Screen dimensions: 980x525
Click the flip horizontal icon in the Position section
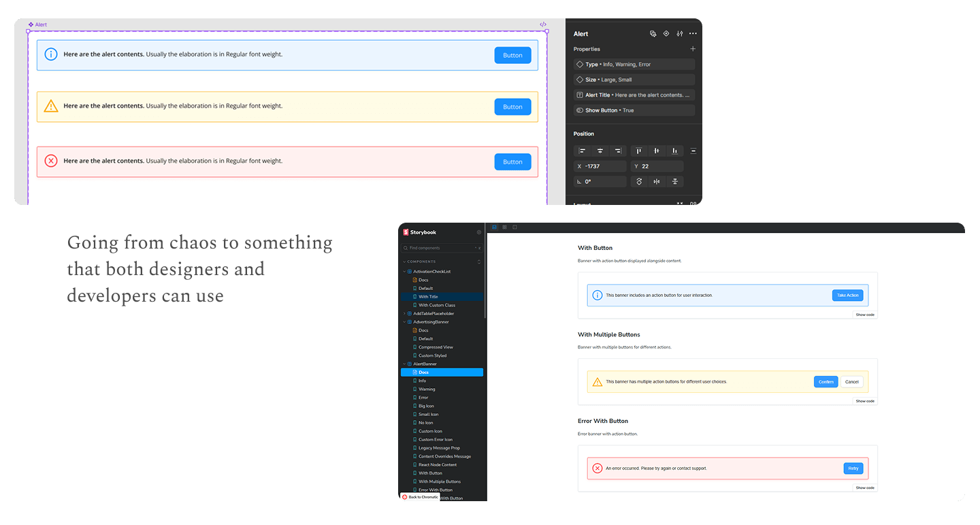[x=657, y=181]
